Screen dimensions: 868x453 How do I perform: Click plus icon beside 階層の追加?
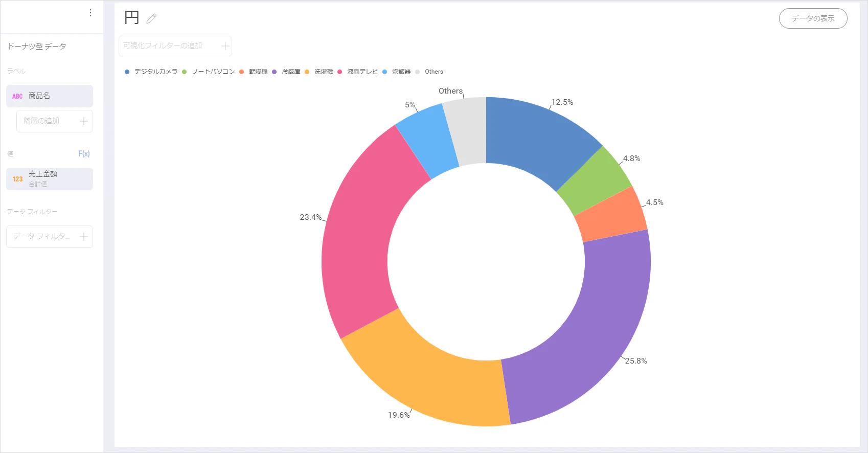[84, 121]
